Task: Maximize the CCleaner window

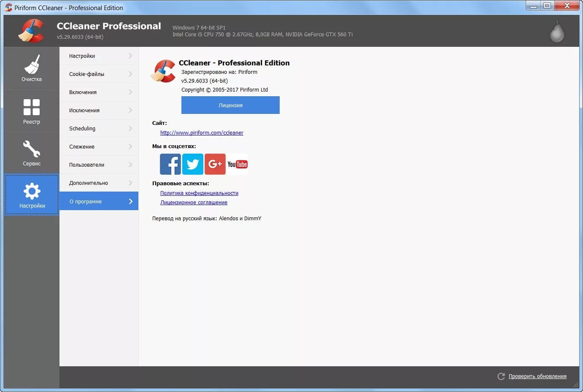Action: pyautogui.click(x=547, y=5)
